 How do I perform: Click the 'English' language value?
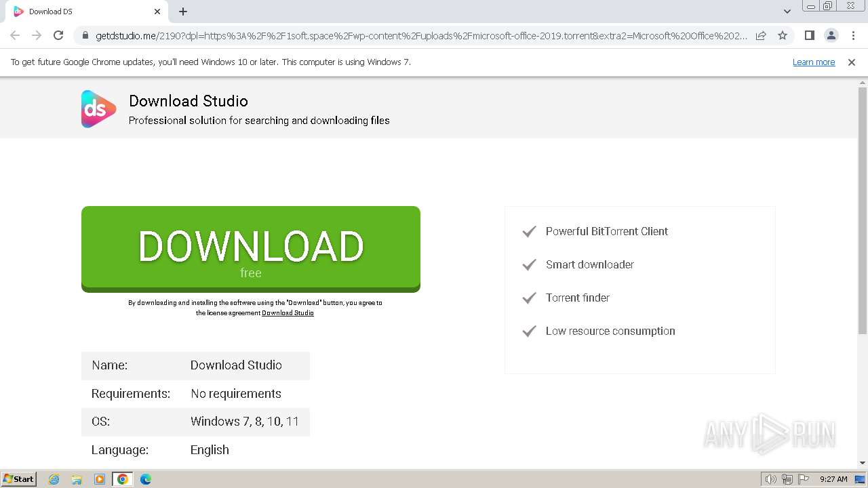210,450
